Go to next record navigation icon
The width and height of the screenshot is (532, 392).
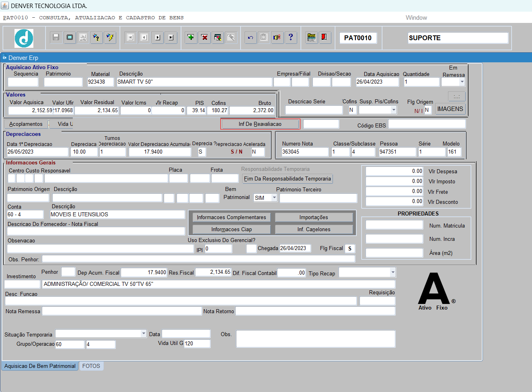click(x=158, y=37)
